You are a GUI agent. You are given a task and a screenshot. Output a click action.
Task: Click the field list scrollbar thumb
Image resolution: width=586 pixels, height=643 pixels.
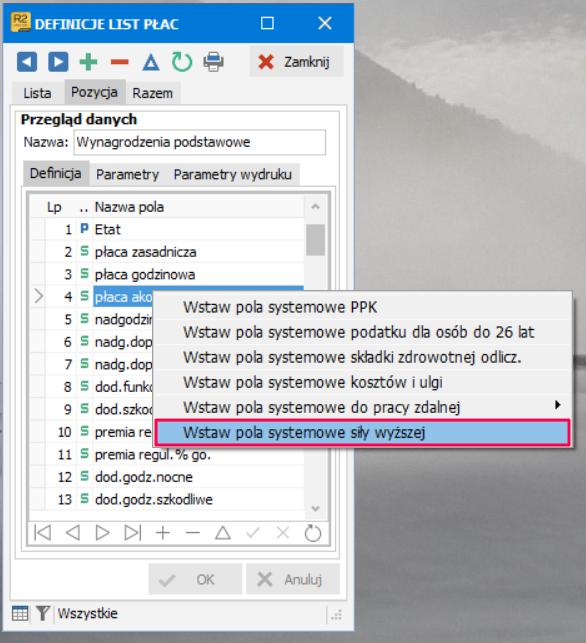315,240
